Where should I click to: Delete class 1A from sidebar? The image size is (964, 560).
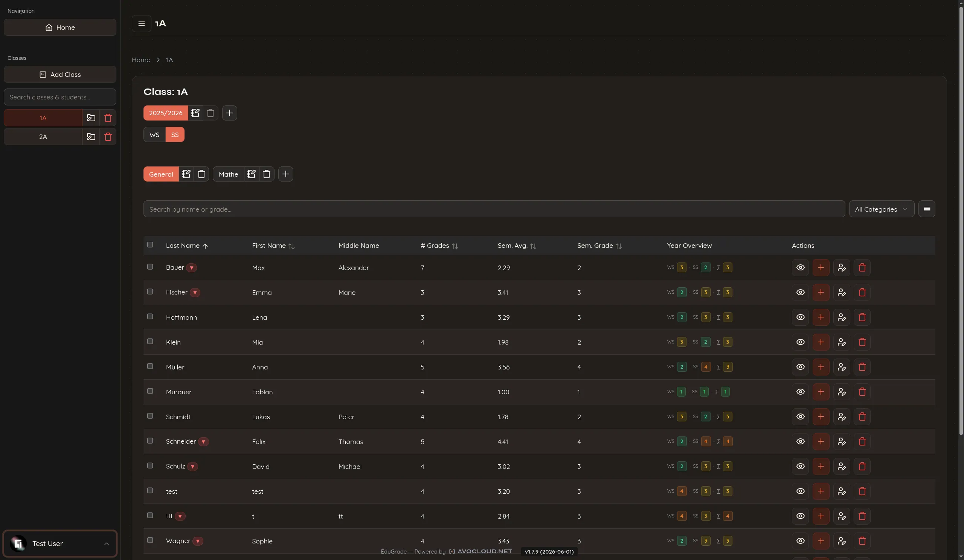(108, 118)
